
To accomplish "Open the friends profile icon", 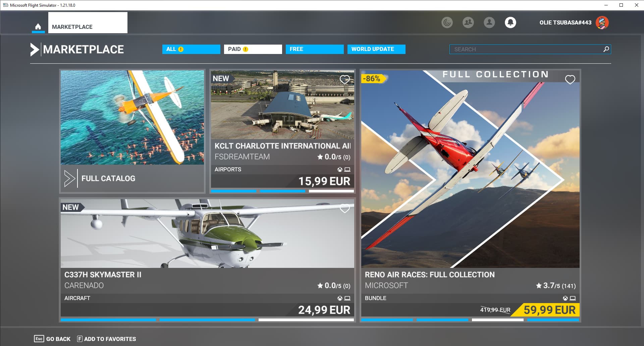I will [489, 22].
